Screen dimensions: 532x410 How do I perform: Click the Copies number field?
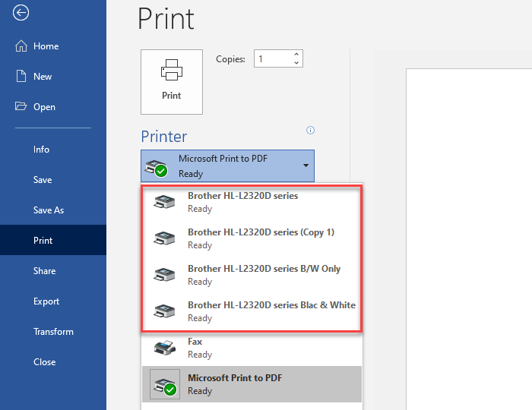tap(273, 58)
